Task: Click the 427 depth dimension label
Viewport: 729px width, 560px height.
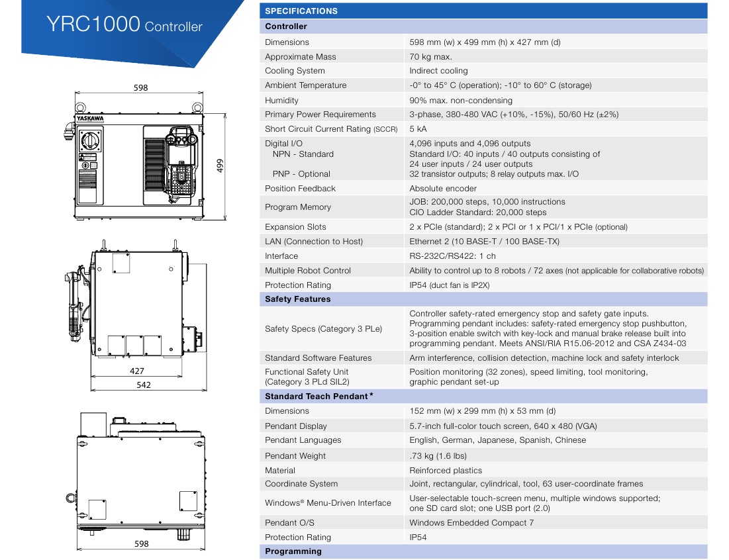Action: pos(136,371)
